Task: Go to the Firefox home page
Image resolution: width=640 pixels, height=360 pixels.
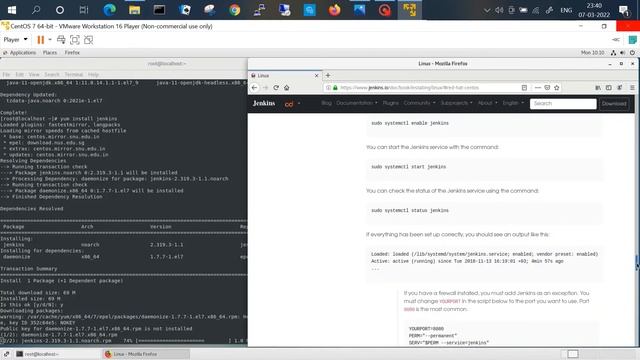Action: (287, 87)
